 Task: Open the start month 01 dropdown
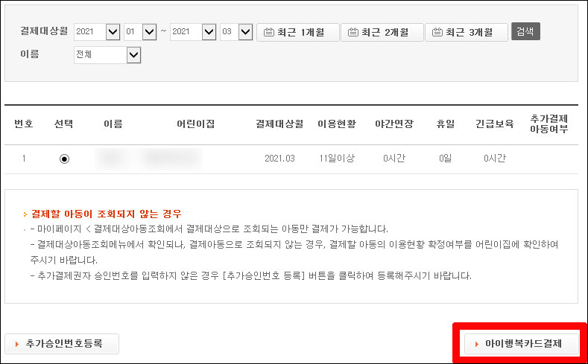click(140, 32)
